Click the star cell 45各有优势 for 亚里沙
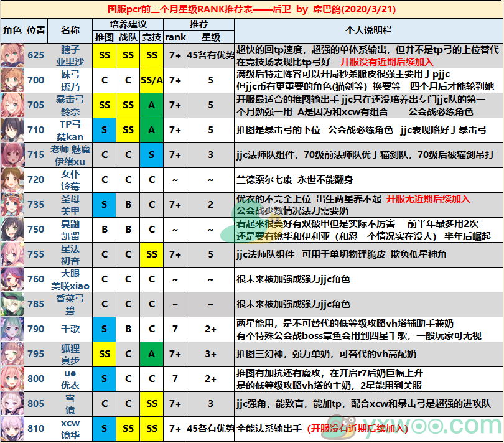Image resolution: width=504 pixels, height=443 pixels. (210, 55)
